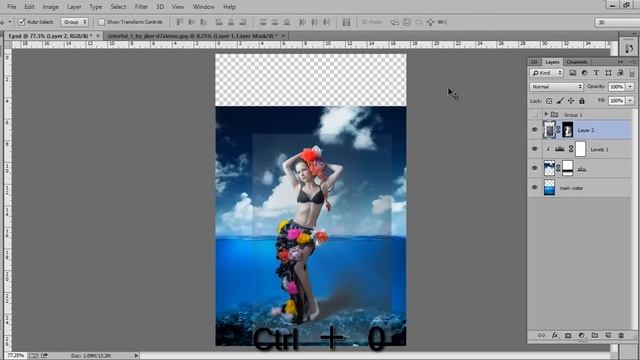Image resolution: width=640 pixels, height=360 pixels.
Task: Hide the Levels 1 adjustment layer
Action: [535, 149]
